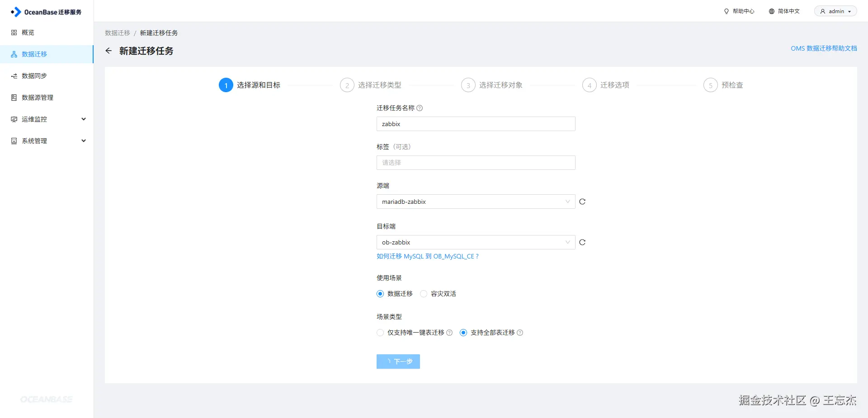This screenshot has width=868, height=418.
Task: Click the 运维监控 monitor icon
Action: tap(14, 119)
